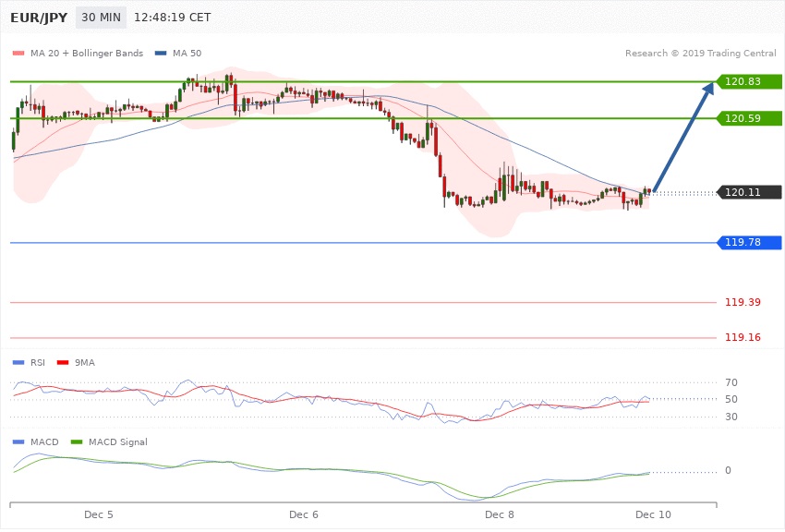Click the 120.11 current price tag
Viewport: 785px width, 532px height.
[748, 192]
